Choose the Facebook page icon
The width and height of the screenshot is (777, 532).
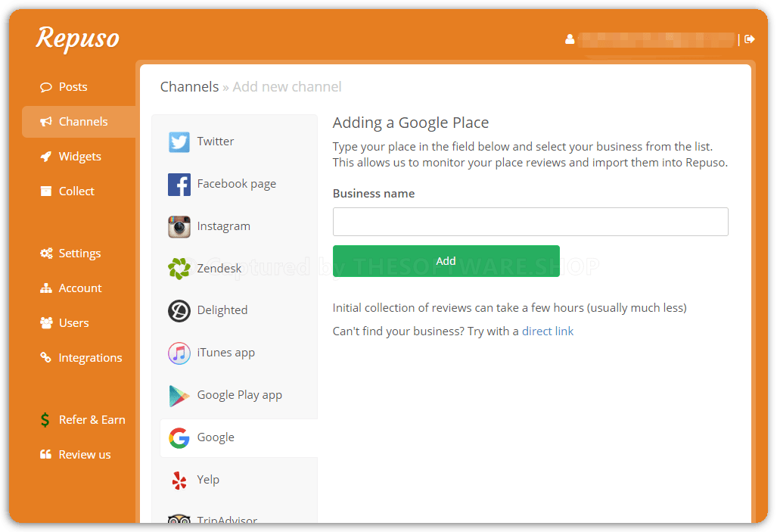(179, 184)
